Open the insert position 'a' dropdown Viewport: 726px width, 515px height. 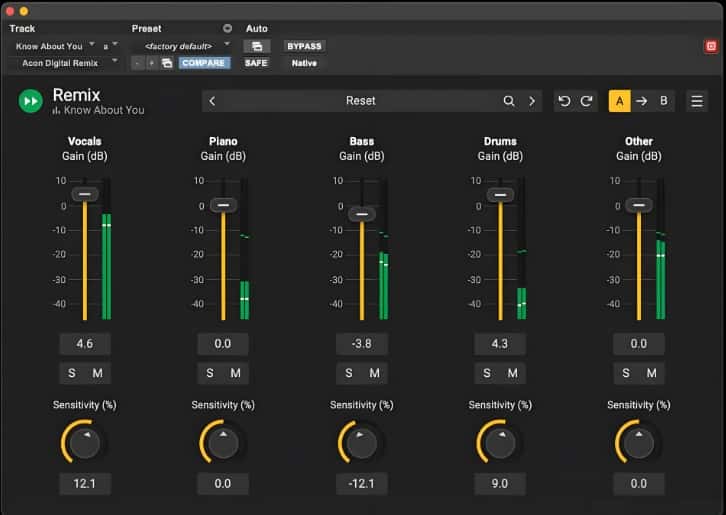(110, 46)
